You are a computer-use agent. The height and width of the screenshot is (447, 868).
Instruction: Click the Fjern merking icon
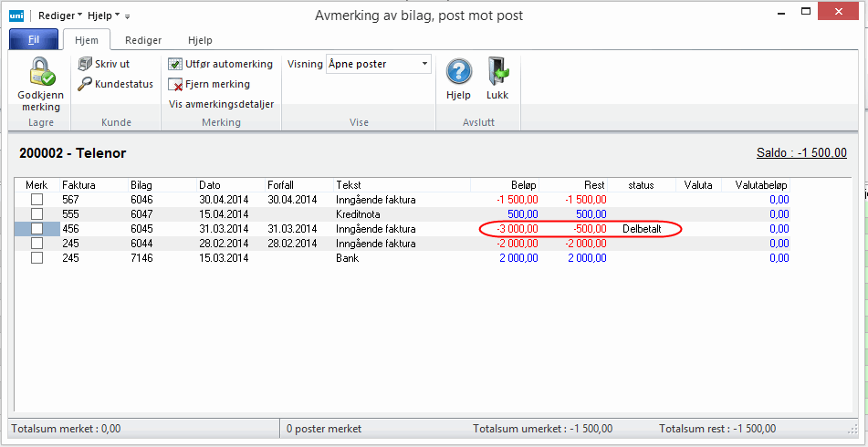click(x=176, y=84)
